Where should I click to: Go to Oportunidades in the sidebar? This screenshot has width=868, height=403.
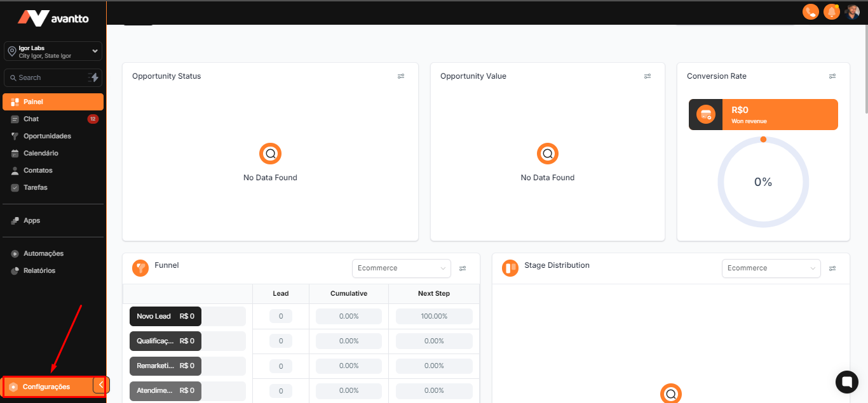click(x=47, y=136)
